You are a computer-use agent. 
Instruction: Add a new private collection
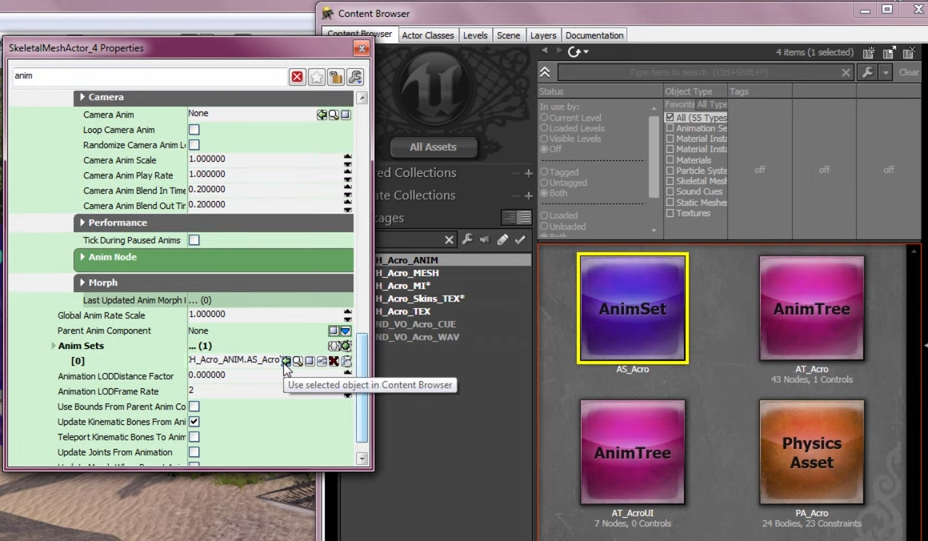(x=529, y=195)
